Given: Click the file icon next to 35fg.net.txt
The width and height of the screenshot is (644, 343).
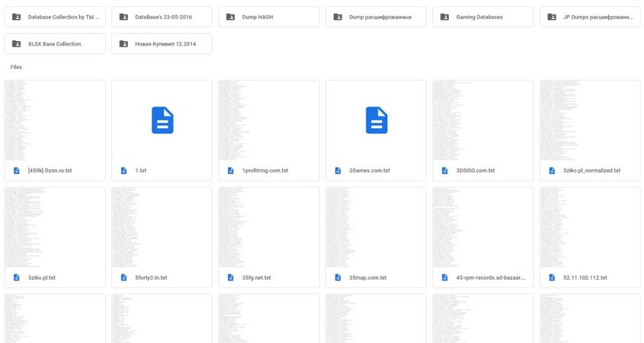Looking at the screenshot, I should click(230, 277).
